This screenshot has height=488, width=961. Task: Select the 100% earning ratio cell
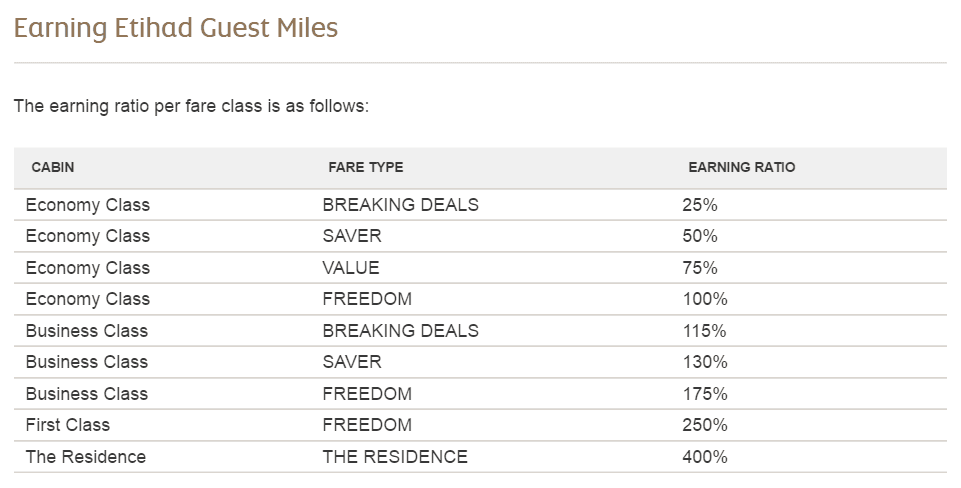(705, 299)
